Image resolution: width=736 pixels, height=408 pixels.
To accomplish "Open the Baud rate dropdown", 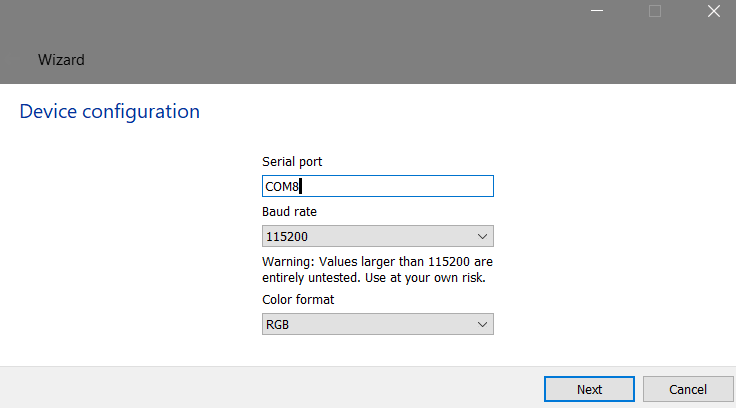I will (x=377, y=237).
